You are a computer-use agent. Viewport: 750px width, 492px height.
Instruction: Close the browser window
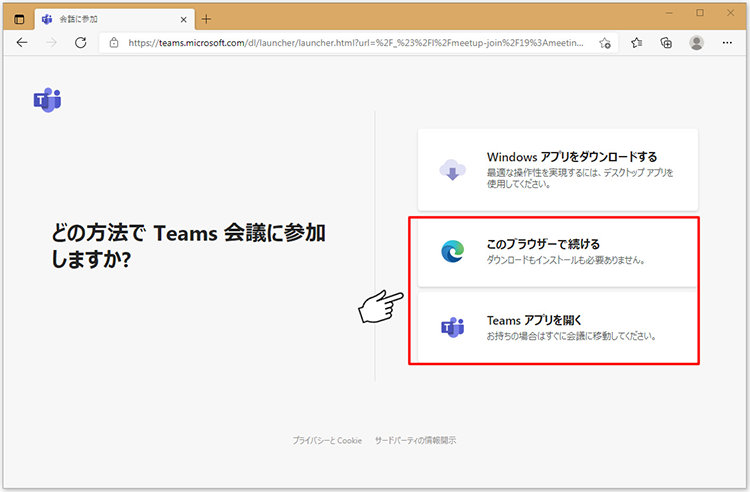coord(730,13)
